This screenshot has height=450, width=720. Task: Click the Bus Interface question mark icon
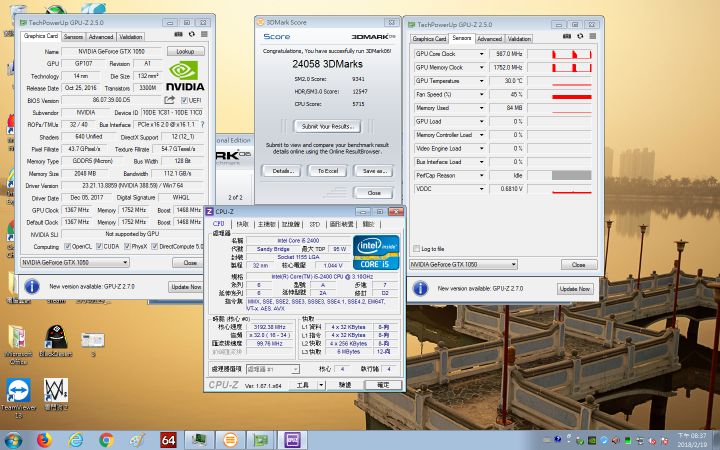[202, 124]
